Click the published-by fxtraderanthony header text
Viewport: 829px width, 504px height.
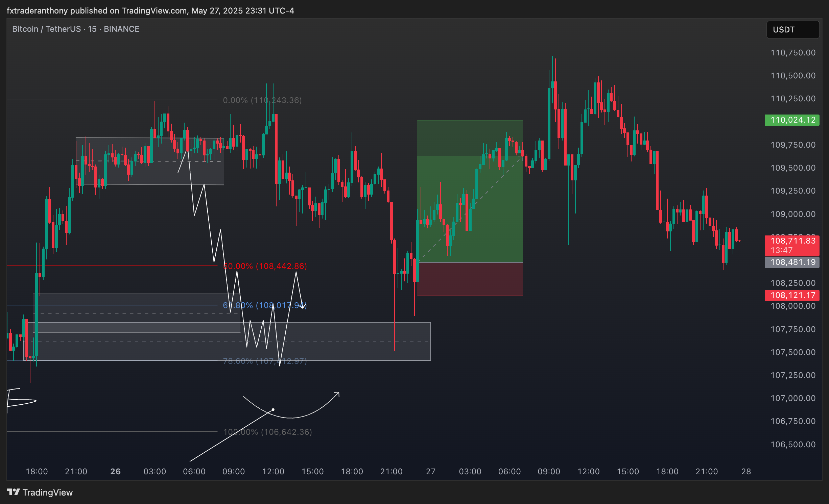tap(150, 11)
